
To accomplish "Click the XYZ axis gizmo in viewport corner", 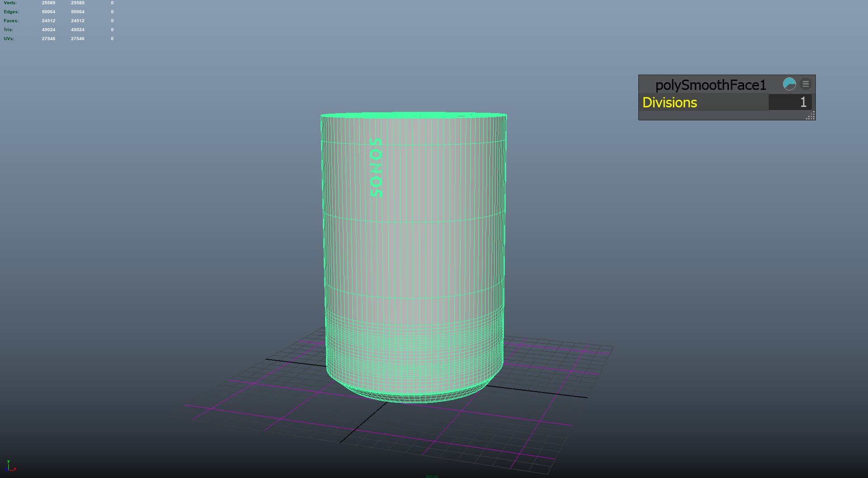I will click(11, 466).
